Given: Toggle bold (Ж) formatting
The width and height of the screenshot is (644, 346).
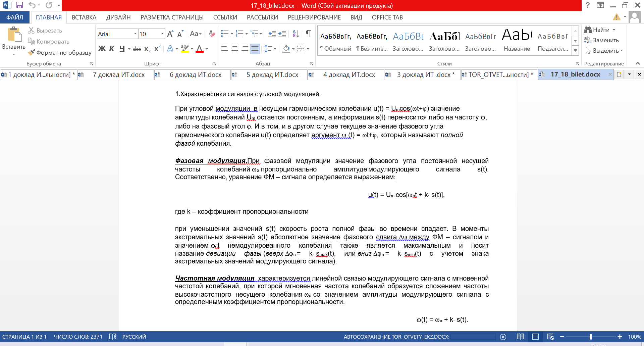Looking at the screenshot, I should [102, 49].
